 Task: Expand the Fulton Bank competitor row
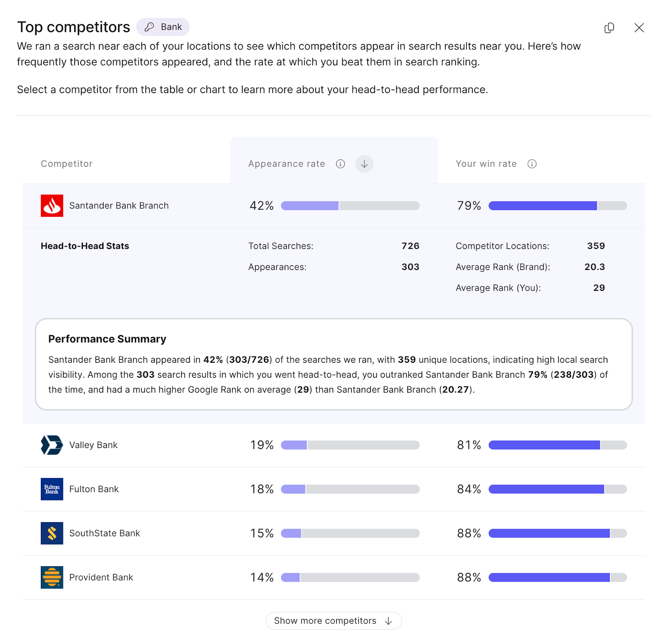coord(94,489)
